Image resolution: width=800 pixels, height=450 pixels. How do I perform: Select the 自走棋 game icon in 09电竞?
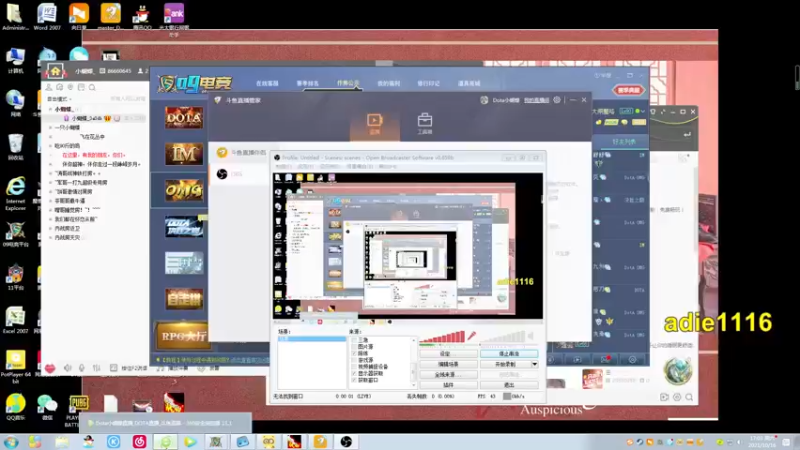pyautogui.click(x=184, y=299)
